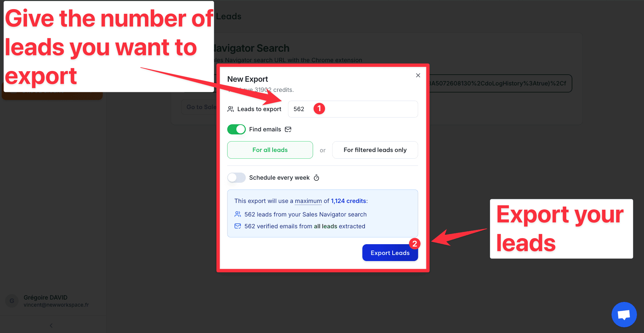Image resolution: width=644 pixels, height=333 pixels.
Task: Select For all leads option
Action: [270, 150]
